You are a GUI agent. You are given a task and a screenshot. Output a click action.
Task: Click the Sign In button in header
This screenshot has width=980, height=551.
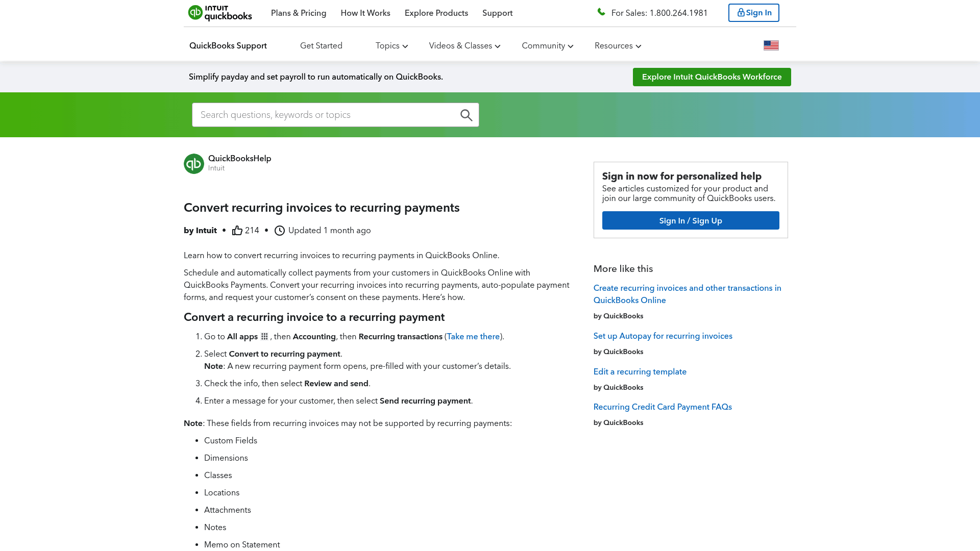pyautogui.click(x=753, y=13)
